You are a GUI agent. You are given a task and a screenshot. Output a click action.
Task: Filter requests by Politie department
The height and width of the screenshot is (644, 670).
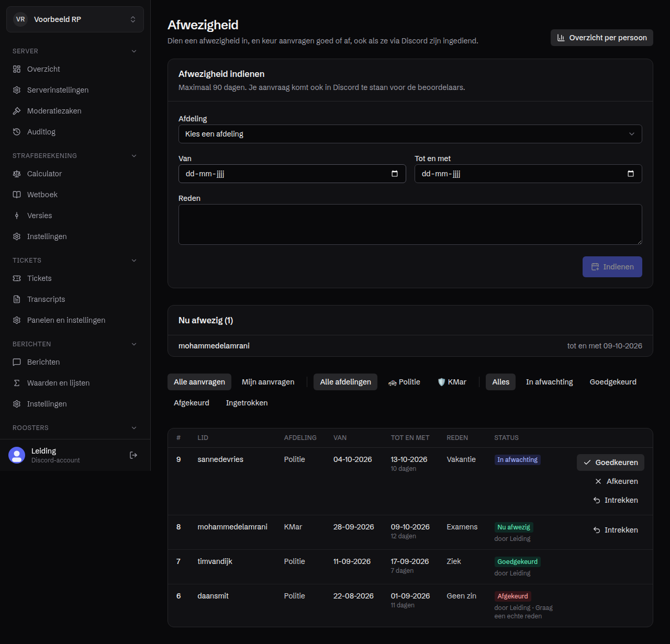tap(404, 382)
